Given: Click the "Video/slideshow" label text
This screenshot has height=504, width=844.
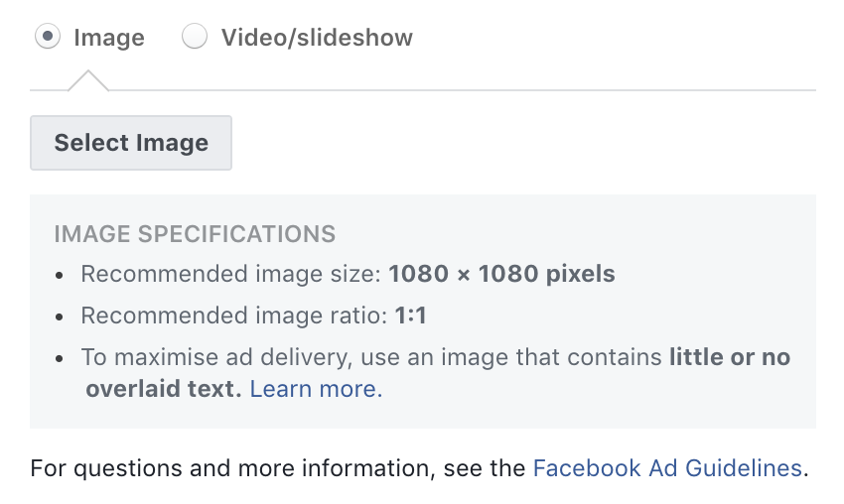Looking at the screenshot, I should coord(317,38).
